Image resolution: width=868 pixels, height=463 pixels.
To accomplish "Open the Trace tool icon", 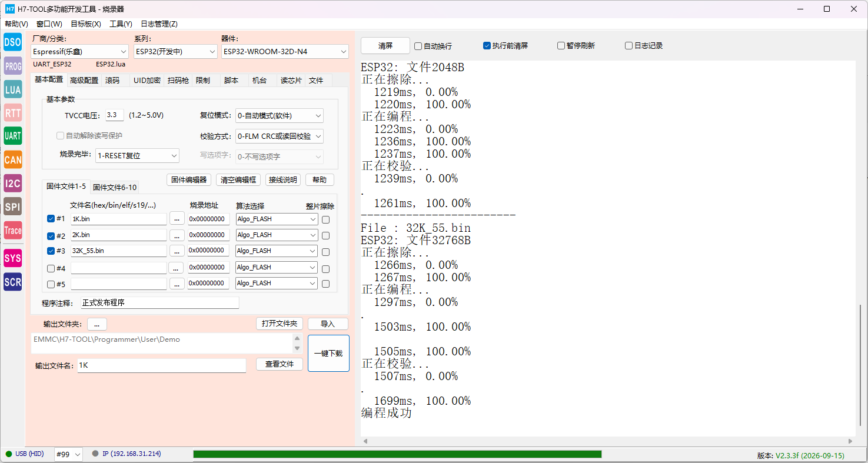I will coord(13,230).
